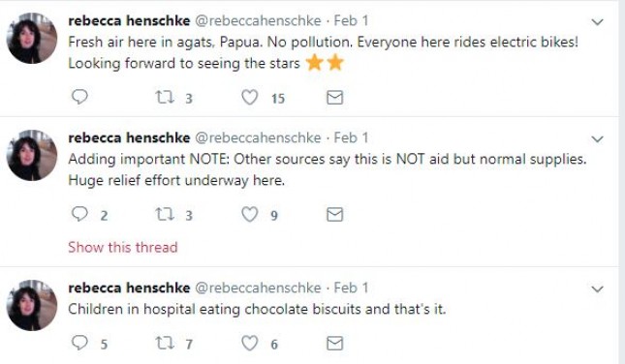
Task: Open @rebeccahenschke handle on first tweet
Action: 258,20
